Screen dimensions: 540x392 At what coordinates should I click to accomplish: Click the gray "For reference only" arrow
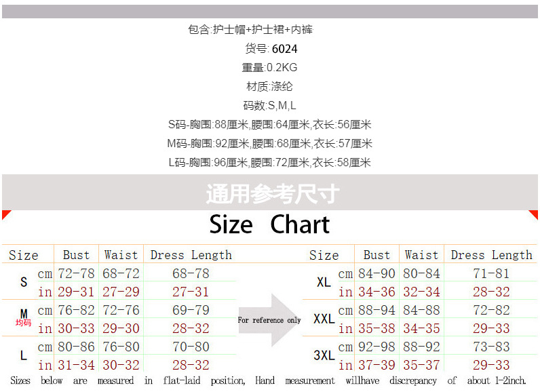pos(271,319)
